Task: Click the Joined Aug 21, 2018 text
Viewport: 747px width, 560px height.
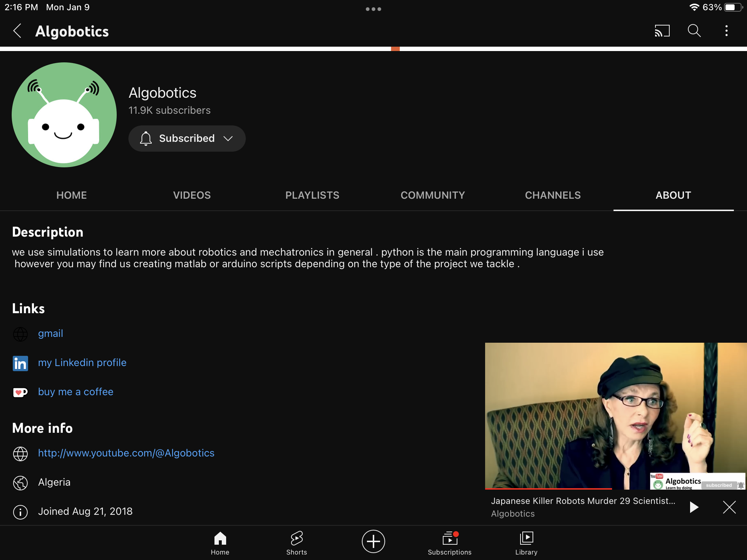Action: tap(85, 512)
